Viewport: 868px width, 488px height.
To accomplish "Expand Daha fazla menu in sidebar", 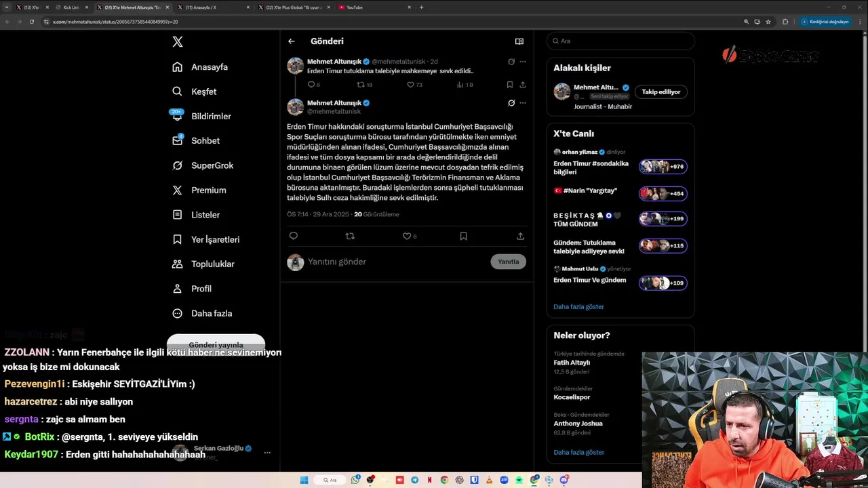I will coord(201,313).
